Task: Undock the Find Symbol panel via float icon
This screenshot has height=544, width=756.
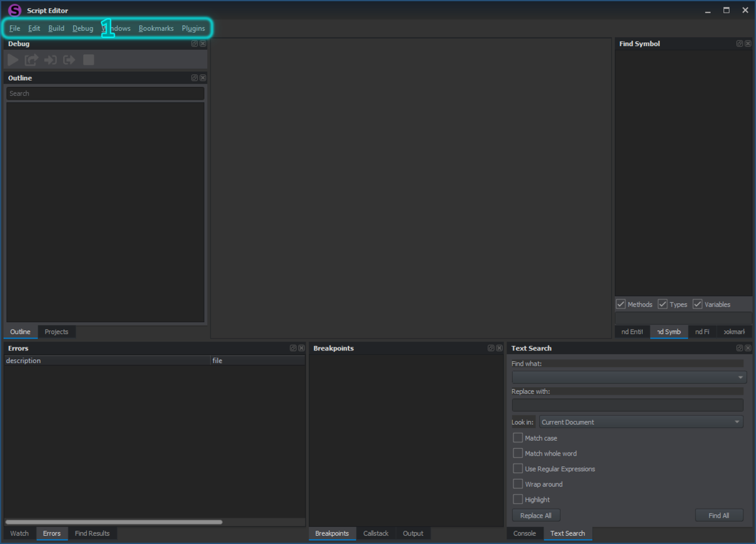Action: point(739,43)
